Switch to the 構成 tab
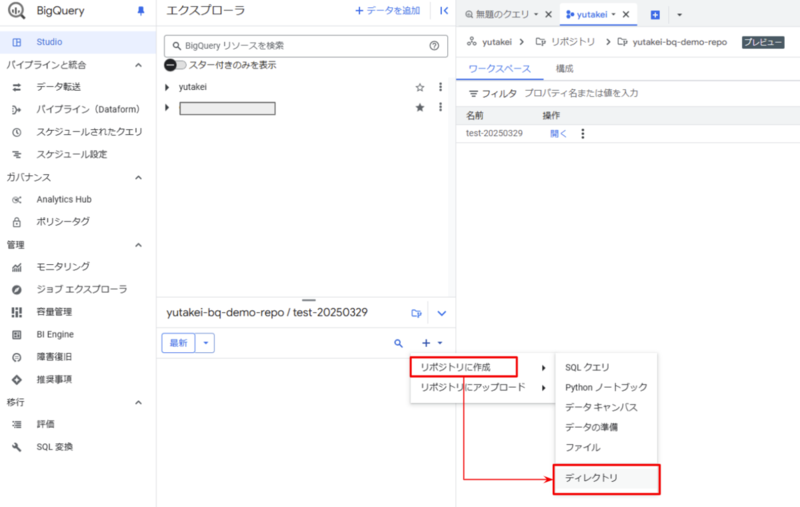This screenshot has height=507, width=800. click(x=564, y=68)
